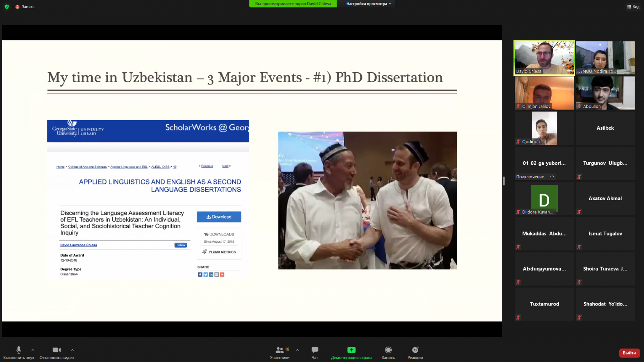Select David Chiesa's video thumbnail
This screenshot has height=362, width=644.
click(x=544, y=57)
